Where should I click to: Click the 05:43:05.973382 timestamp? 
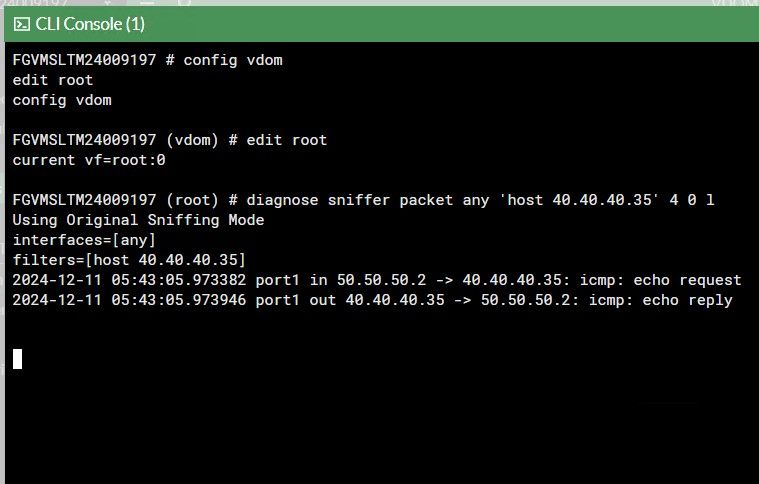point(183,280)
